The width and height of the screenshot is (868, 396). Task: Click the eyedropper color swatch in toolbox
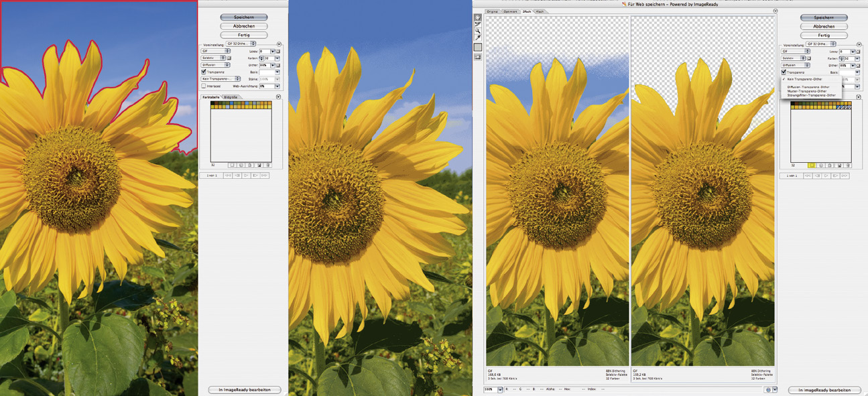click(x=478, y=48)
